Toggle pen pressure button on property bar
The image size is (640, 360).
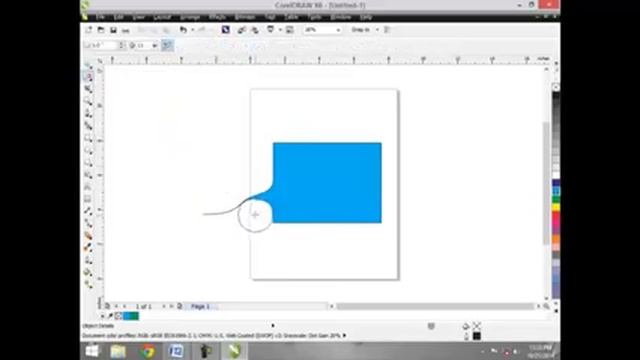(167, 45)
